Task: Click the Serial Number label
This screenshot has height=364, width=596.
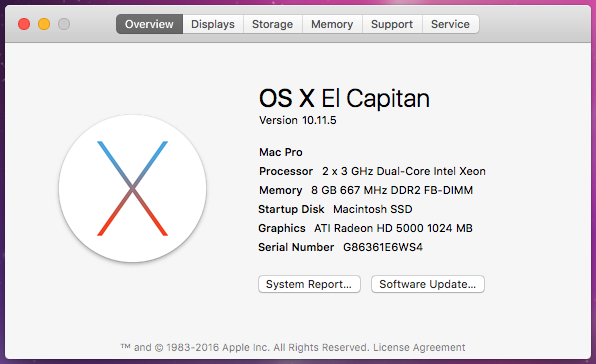Action: [296, 247]
